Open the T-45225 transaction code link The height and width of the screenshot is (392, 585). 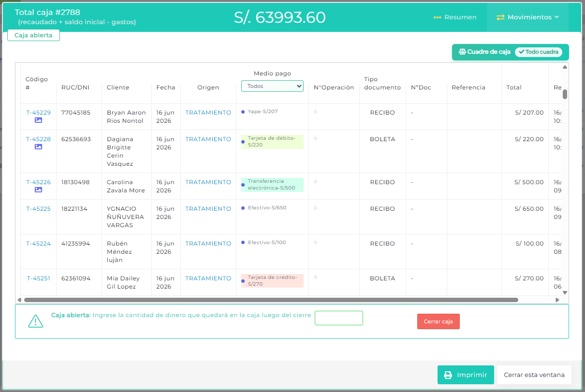38,209
